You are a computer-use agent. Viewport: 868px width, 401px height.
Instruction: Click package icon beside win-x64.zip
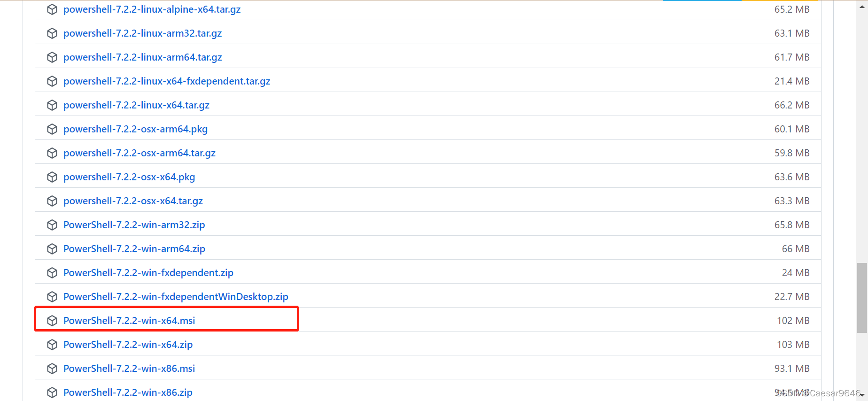pos(52,345)
